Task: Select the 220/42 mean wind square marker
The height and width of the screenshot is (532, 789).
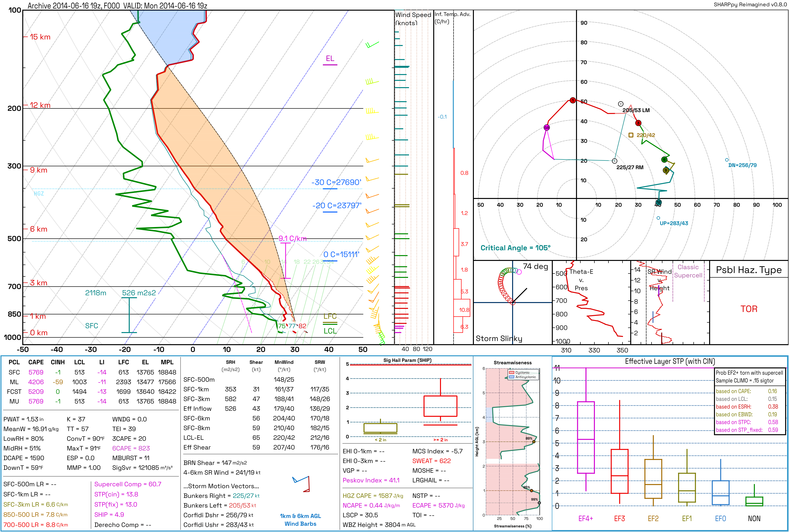Action: [x=631, y=135]
